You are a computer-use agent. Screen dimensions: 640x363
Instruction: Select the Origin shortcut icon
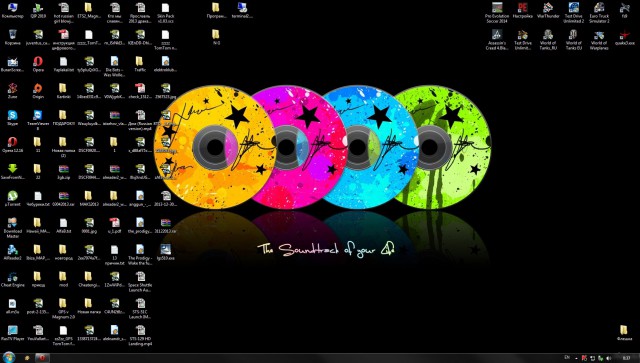click(x=38, y=91)
